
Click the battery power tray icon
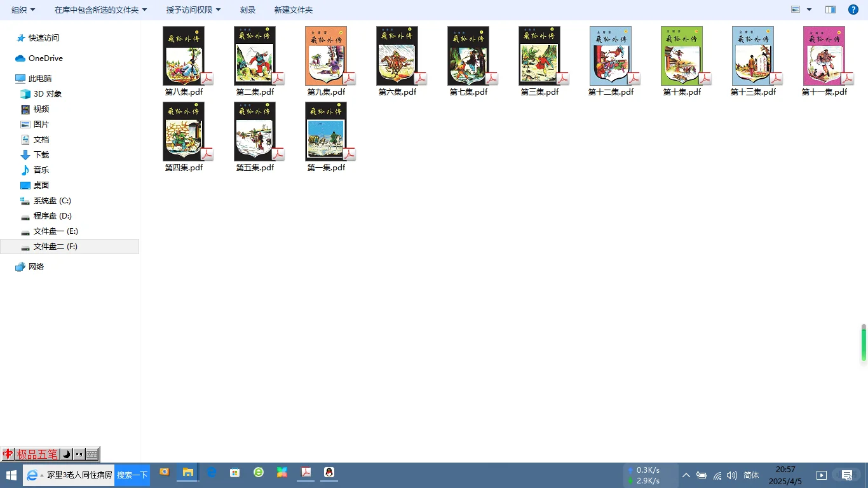point(702,475)
